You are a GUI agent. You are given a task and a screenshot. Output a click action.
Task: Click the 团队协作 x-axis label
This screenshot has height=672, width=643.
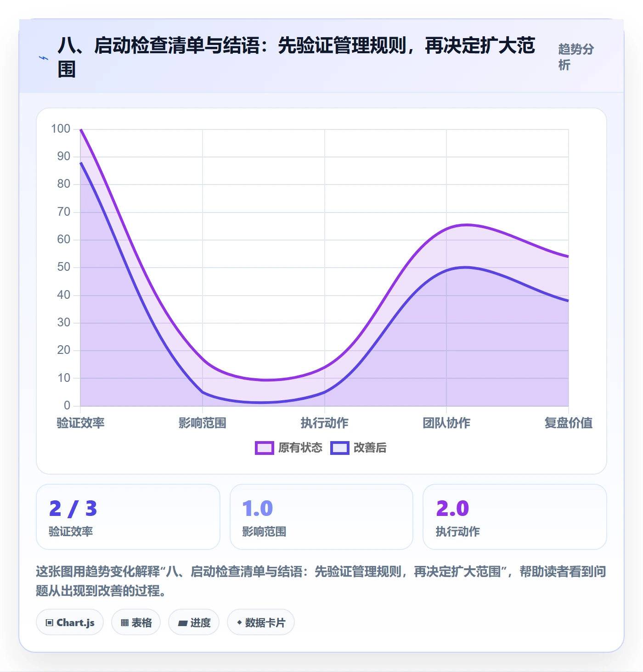446,423
